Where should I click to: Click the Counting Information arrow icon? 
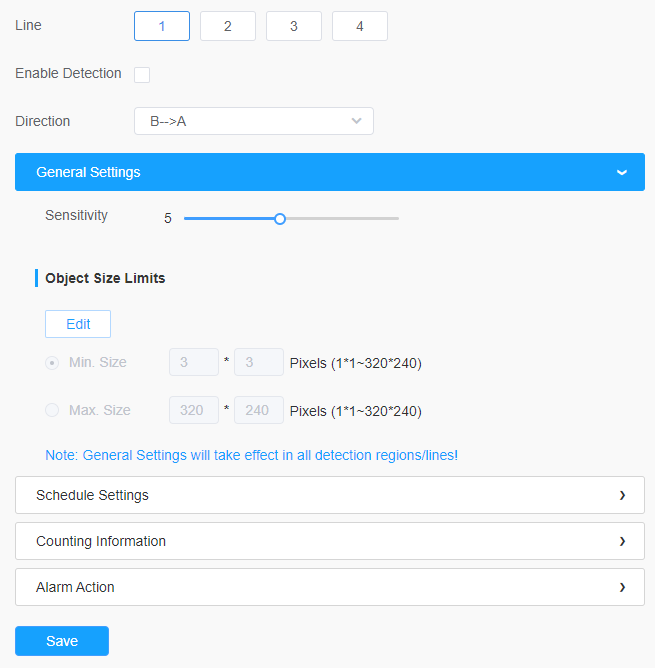[622, 541]
